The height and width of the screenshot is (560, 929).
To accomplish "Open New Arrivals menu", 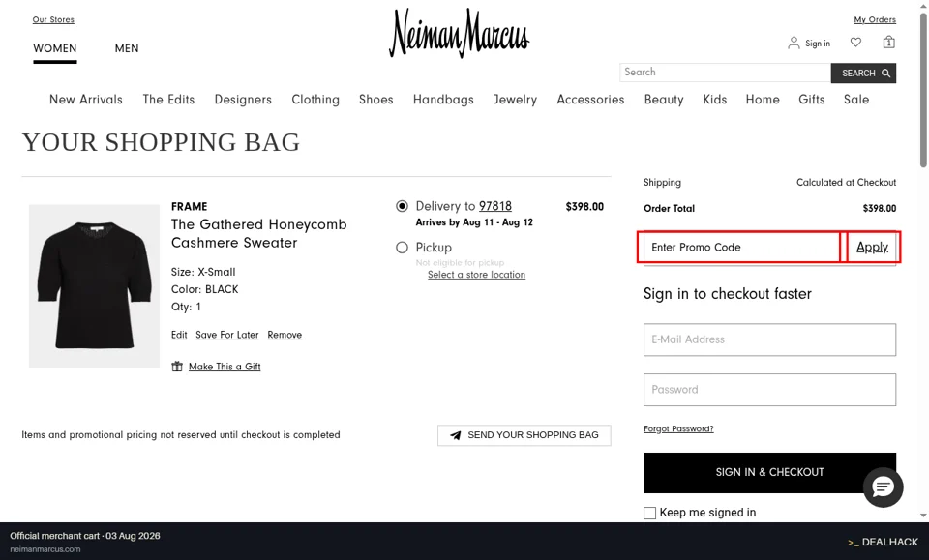I will 86,100.
